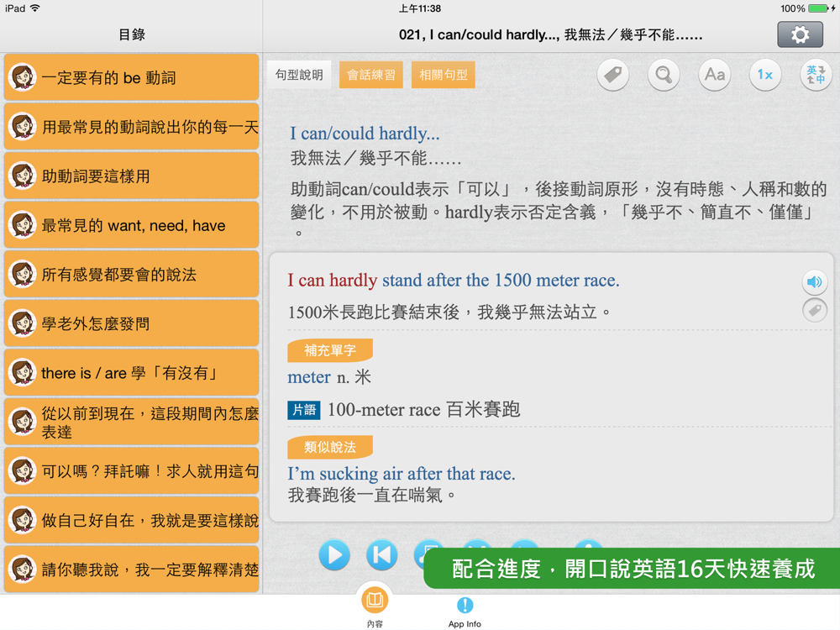Select the 句型說明 tab
This screenshot has width=840, height=630.
coord(299,75)
